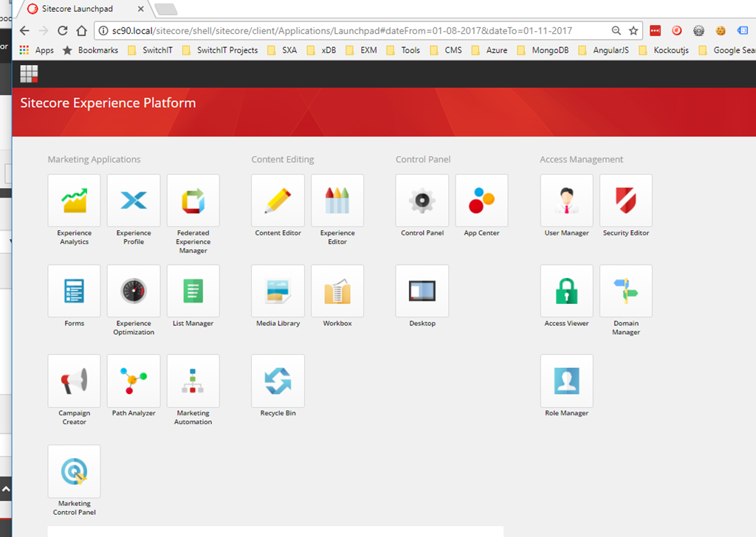Viewport: 756px width, 537px height.
Task: Expand the Tools bookmark folder
Action: click(403, 50)
